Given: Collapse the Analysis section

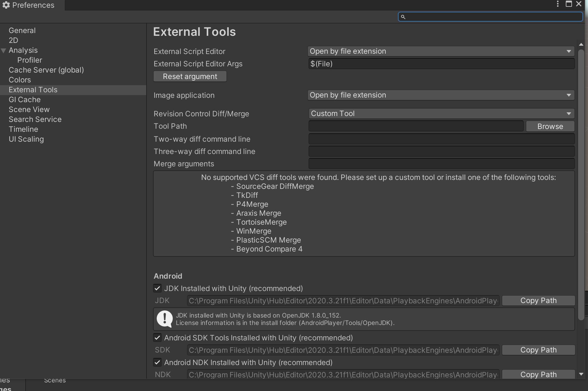Looking at the screenshot, I should 3,50.
